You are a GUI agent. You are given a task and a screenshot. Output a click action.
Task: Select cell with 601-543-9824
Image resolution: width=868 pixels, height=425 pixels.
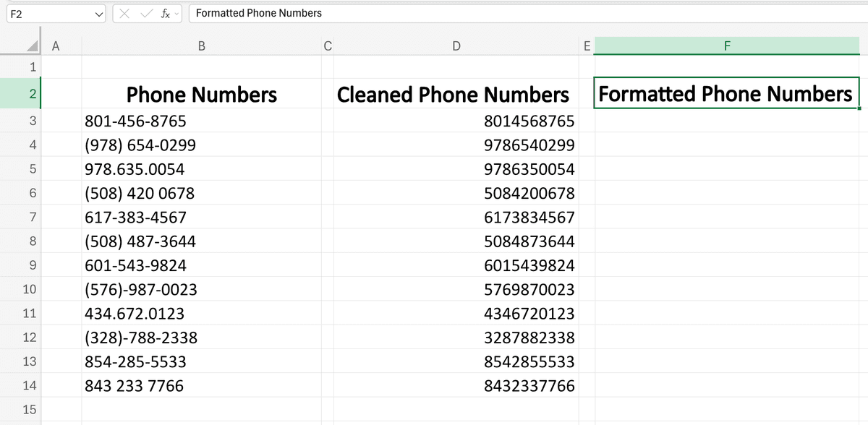(x=201, y=265)
